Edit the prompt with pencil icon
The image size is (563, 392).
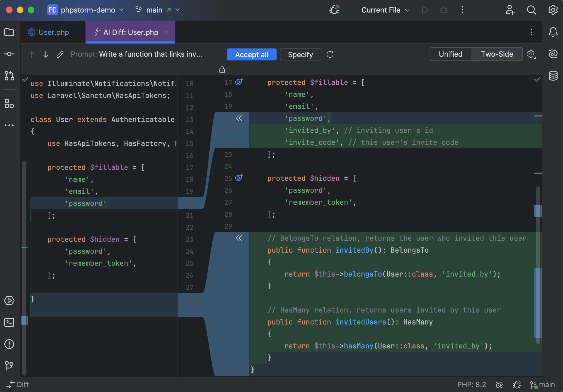[60, 54]
